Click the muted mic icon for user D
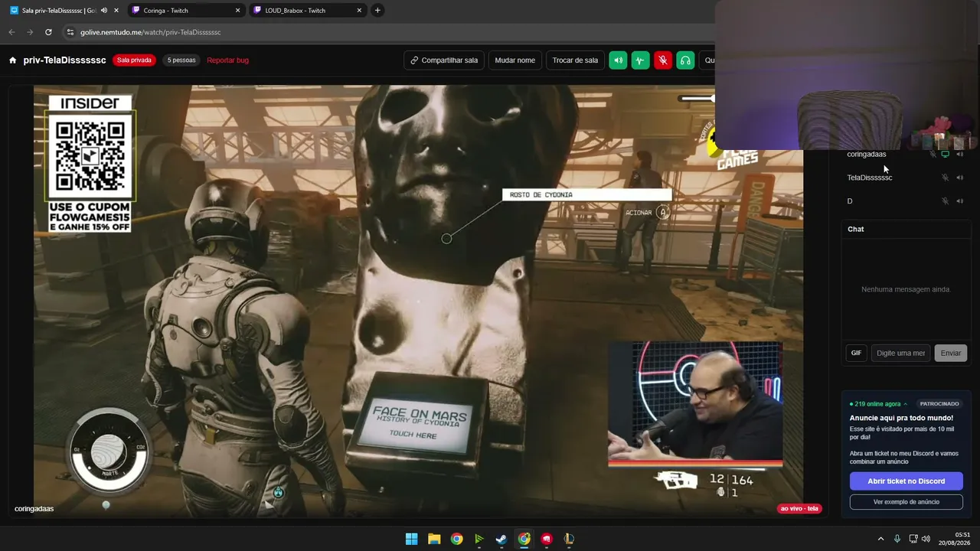Screen dimensions: 980x551 pyautogui.click(x=946, y=201)
